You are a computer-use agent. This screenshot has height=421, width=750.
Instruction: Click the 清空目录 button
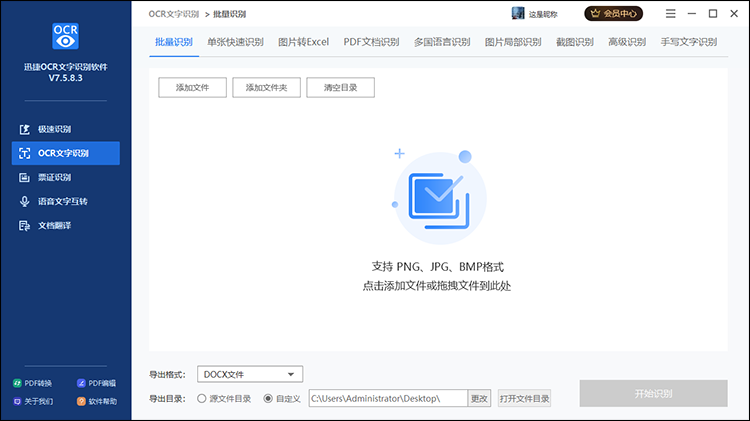tap(341, 88)
